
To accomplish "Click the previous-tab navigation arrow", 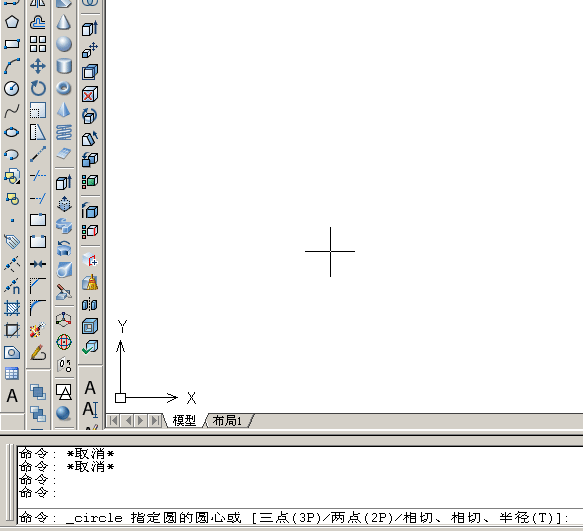I will point(127,421).
